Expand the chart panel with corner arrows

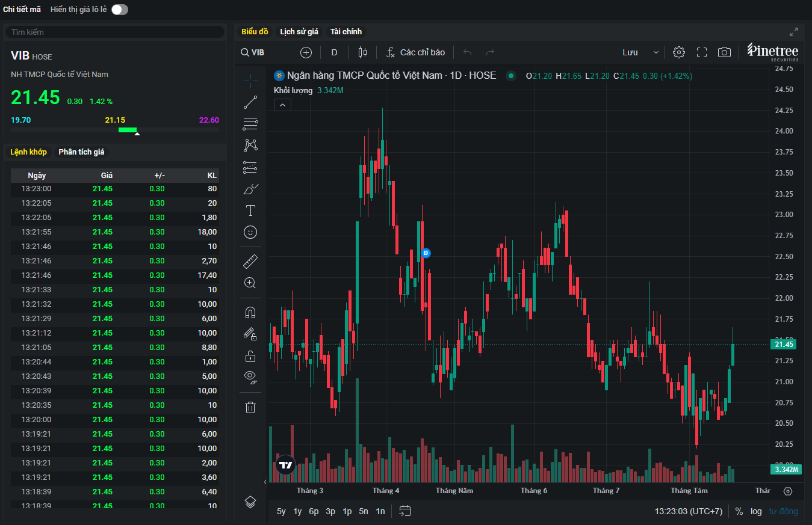(794, 32)
